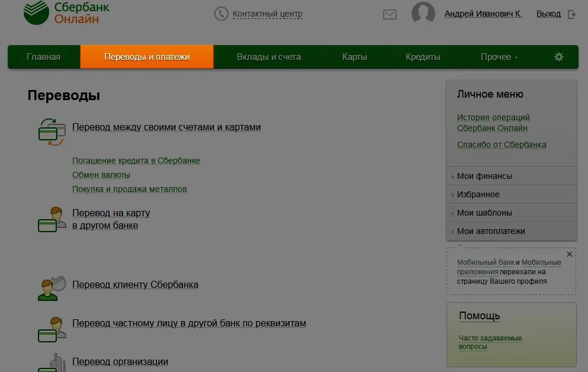
Task: Open Перевод на карту в другом банке
Action: pos(111,219)
